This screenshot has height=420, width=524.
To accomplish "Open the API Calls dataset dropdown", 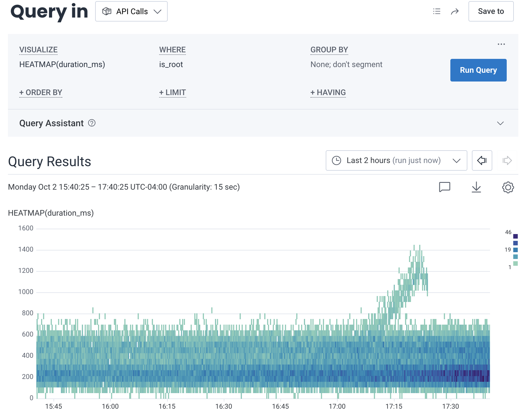I will (158, 11).
